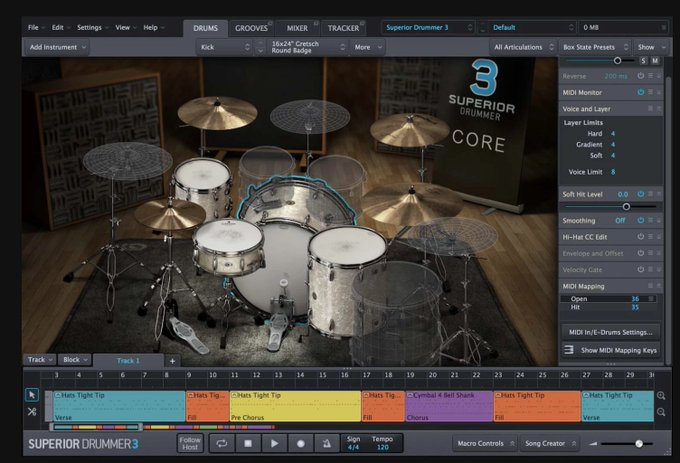This screenshot has height=463, width=680.
Task: Mute the instrument with the M button
Action: (x=655, y=61)
